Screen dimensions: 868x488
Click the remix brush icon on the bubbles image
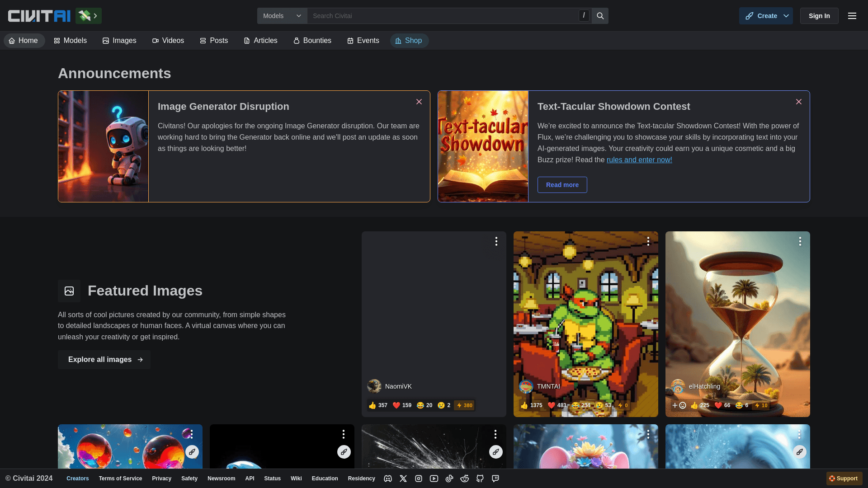click(192, 452)
